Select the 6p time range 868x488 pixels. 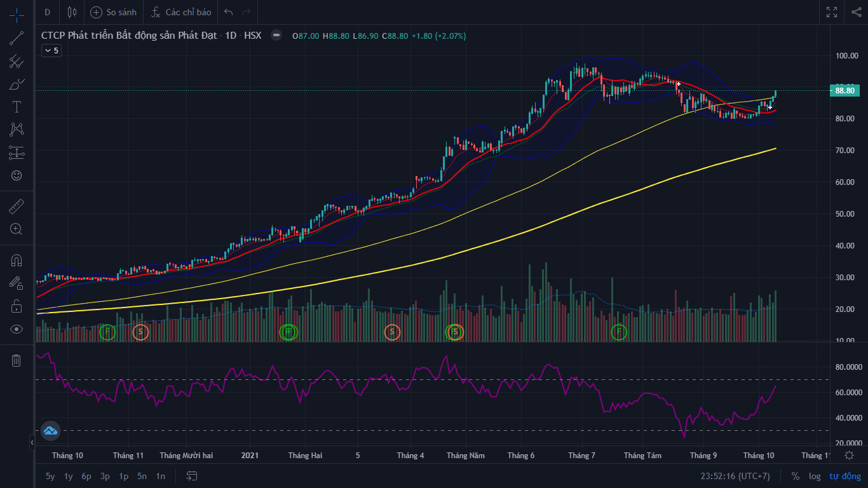pyautogui.click(x=86, y=476)
